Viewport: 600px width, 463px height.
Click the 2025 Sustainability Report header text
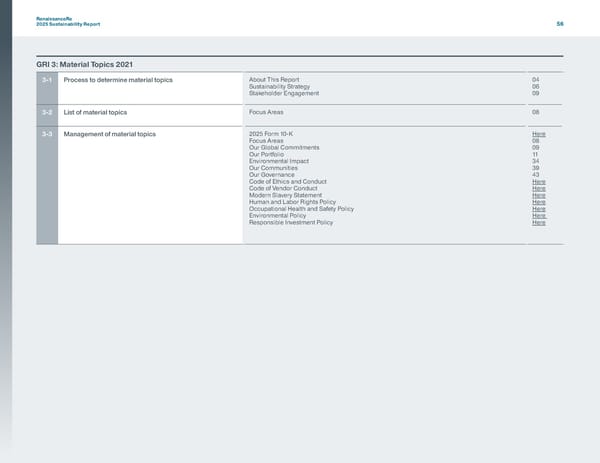(68, 24)
